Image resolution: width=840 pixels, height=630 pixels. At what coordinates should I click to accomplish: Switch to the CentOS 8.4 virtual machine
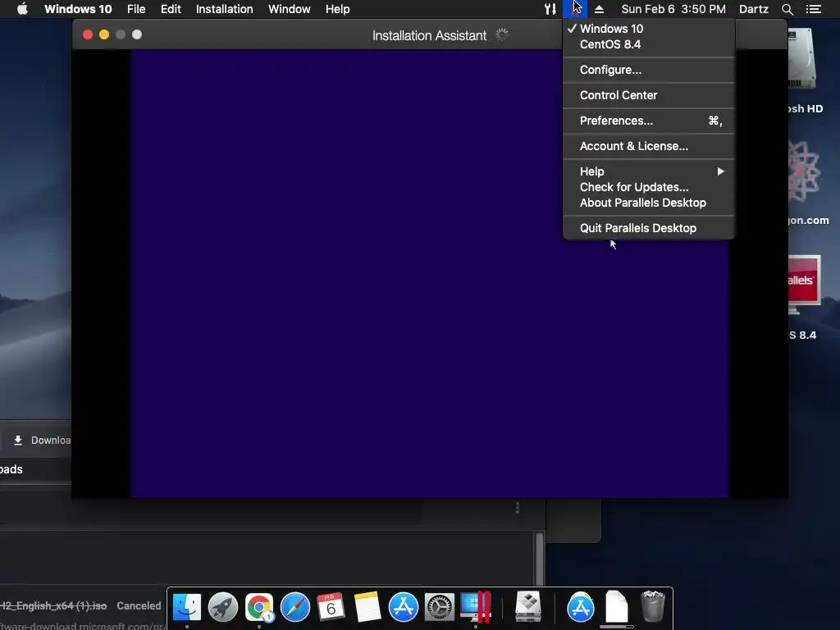pos(649,44)
